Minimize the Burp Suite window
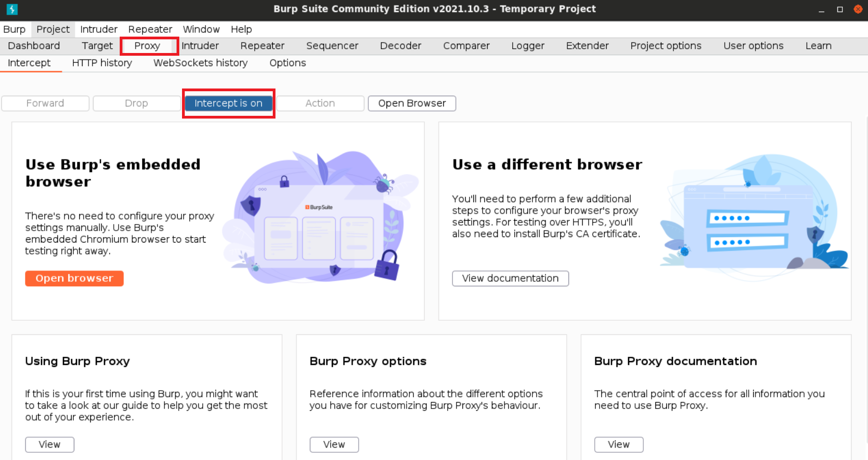This screenshot has height=460, width=868. click(822, 9)
